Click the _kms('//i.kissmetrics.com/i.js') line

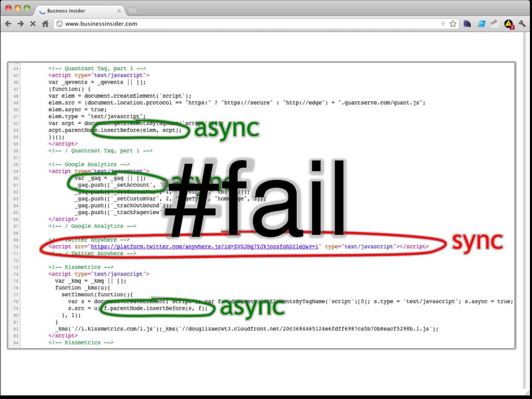[x=247, y=329]
